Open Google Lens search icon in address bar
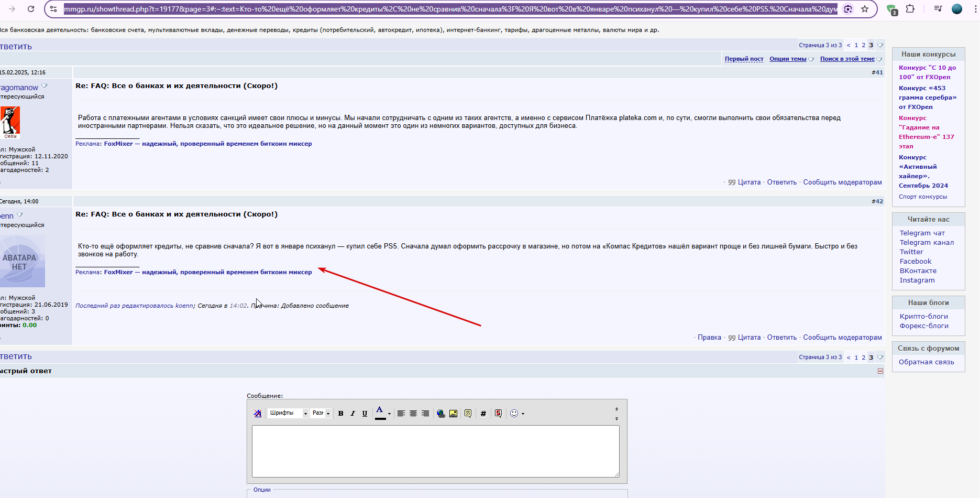980x498 pixels. (848, 9)
